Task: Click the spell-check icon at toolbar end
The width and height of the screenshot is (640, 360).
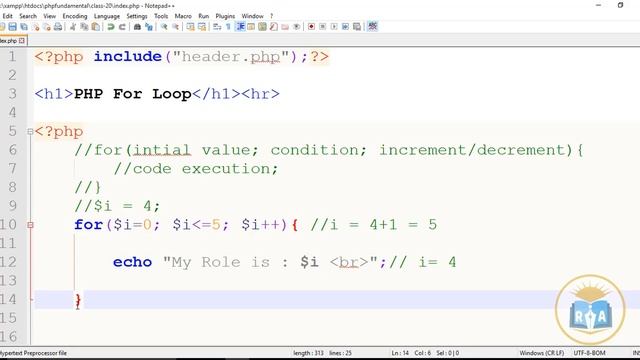Action: tap(372, 27)
